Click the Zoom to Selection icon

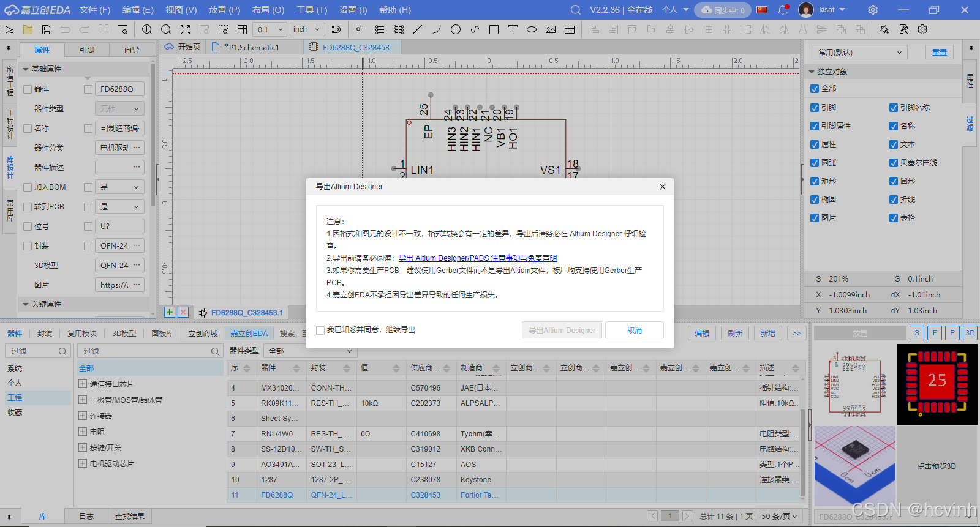point(223,29)
